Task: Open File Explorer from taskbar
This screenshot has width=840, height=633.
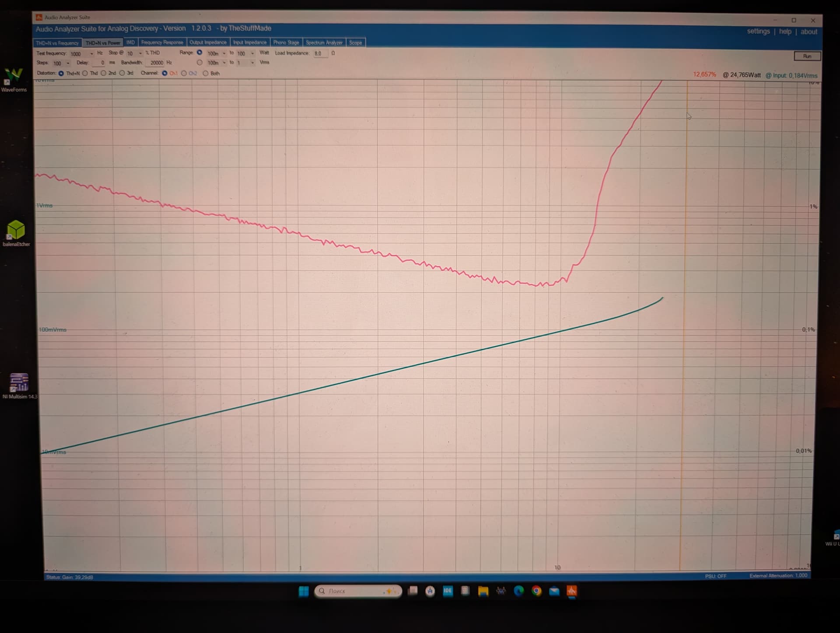Action: coord(483,591)
